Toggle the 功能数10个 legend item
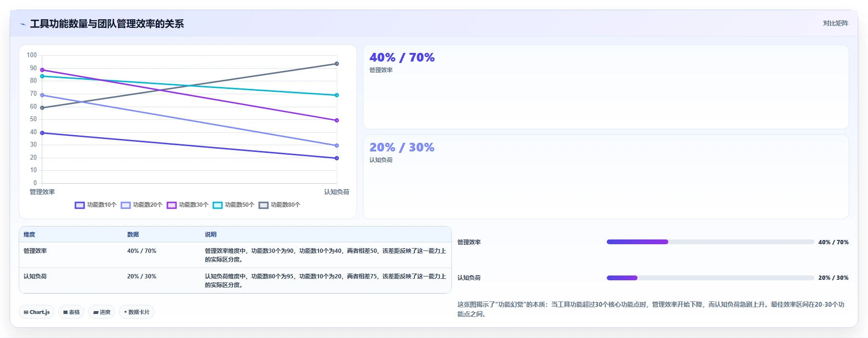 pyautogui.click(x=96, y=205)
